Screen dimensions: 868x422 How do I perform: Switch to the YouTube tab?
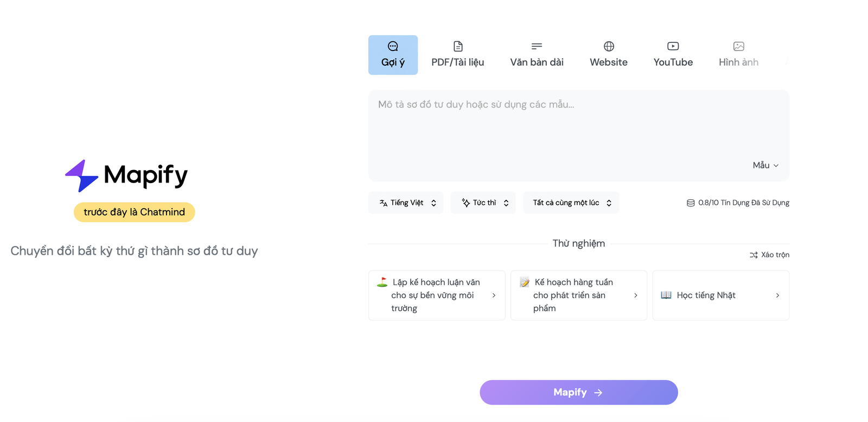coord(673,54)
